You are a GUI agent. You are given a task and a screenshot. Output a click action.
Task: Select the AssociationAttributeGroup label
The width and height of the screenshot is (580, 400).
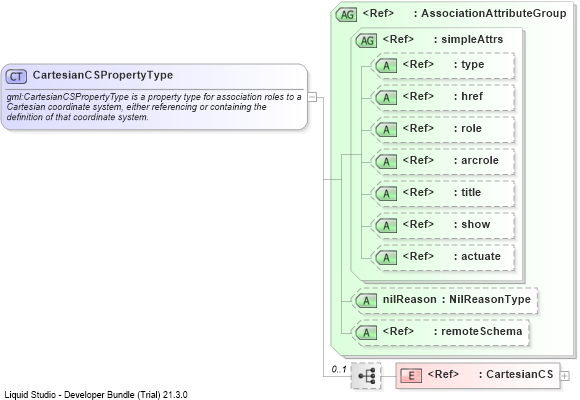tap(494, 14)
